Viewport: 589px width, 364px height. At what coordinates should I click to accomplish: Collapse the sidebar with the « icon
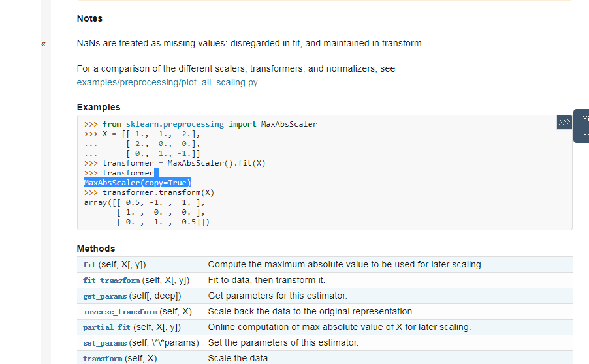click(x=43, y=44)
